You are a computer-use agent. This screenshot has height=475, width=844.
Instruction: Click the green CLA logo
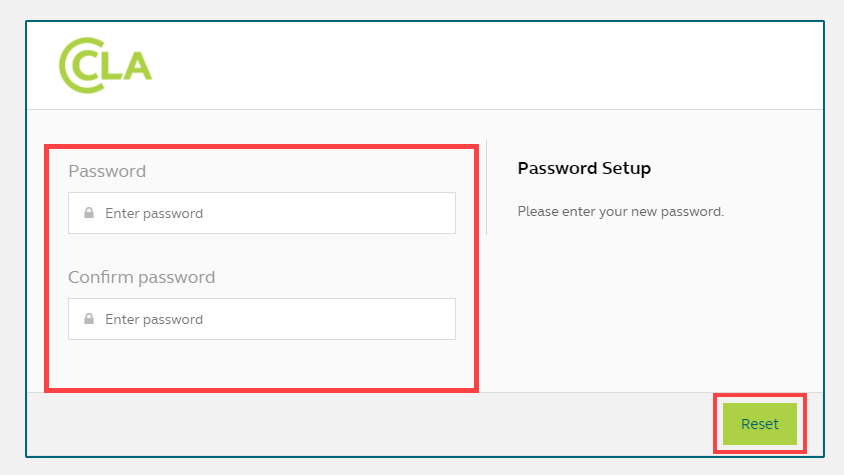[x=105, y=65]
